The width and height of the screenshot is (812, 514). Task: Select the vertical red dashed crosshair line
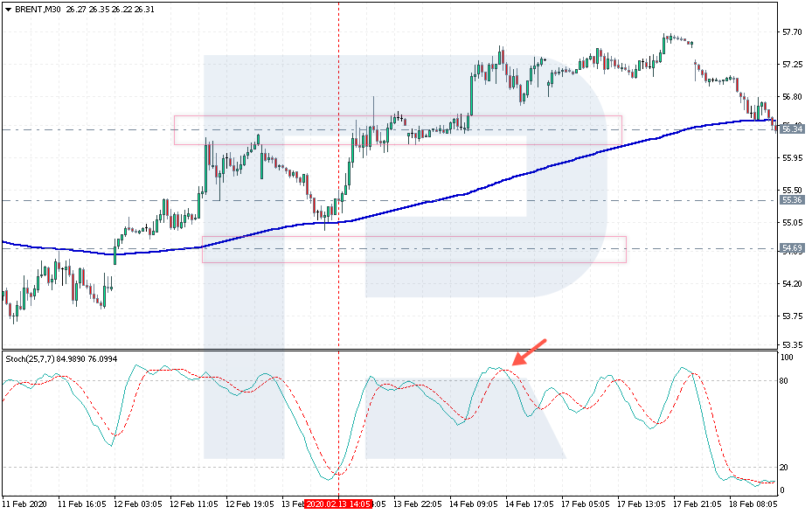click(338, 249)
